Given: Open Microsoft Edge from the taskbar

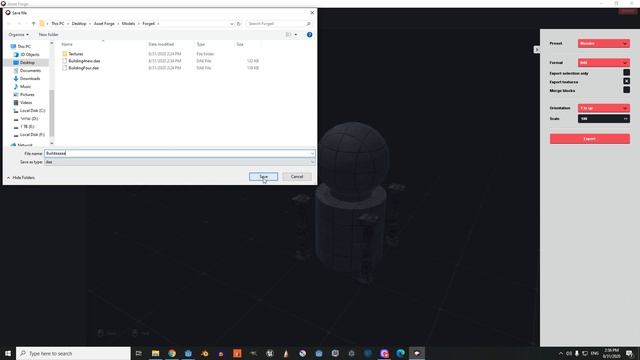Looking at the screenshot, I should [x=400, y=353].
